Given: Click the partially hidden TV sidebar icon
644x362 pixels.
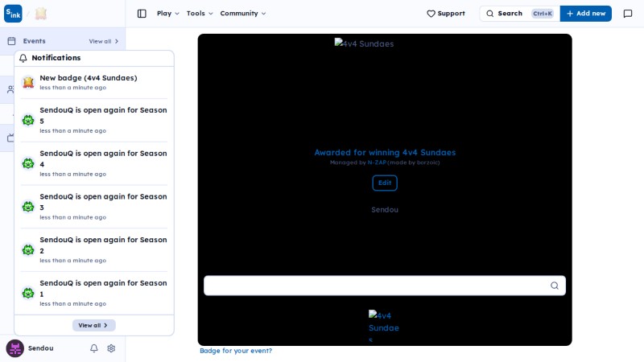Looking at the screenshot, I should tap(10, 138).
